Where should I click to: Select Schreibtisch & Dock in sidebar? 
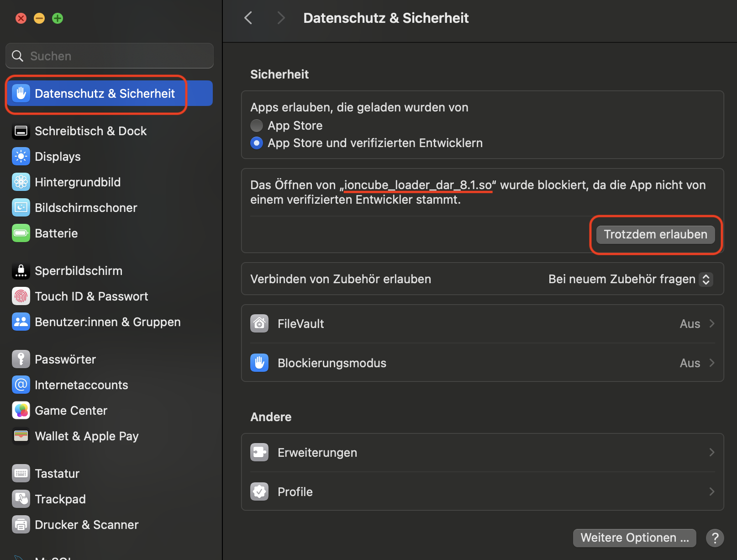coord(90,131)
